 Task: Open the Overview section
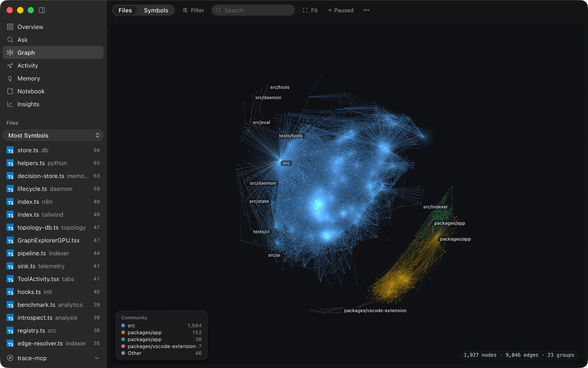[53, 27]
